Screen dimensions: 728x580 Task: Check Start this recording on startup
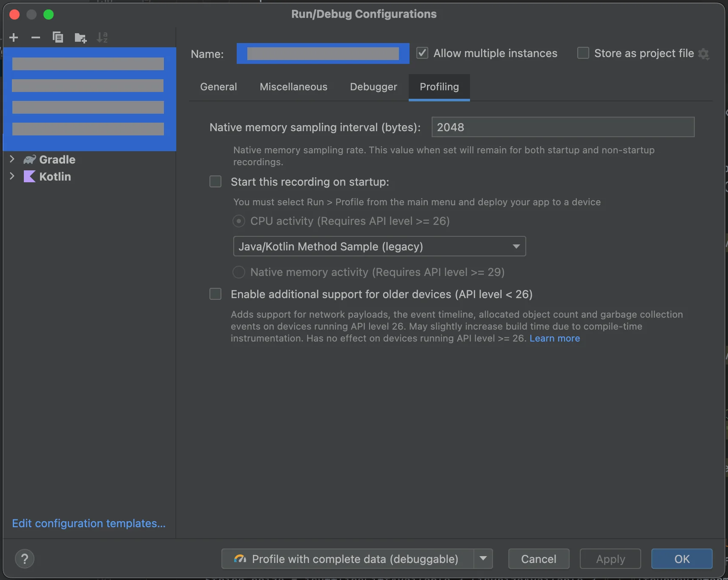(215, 182)
